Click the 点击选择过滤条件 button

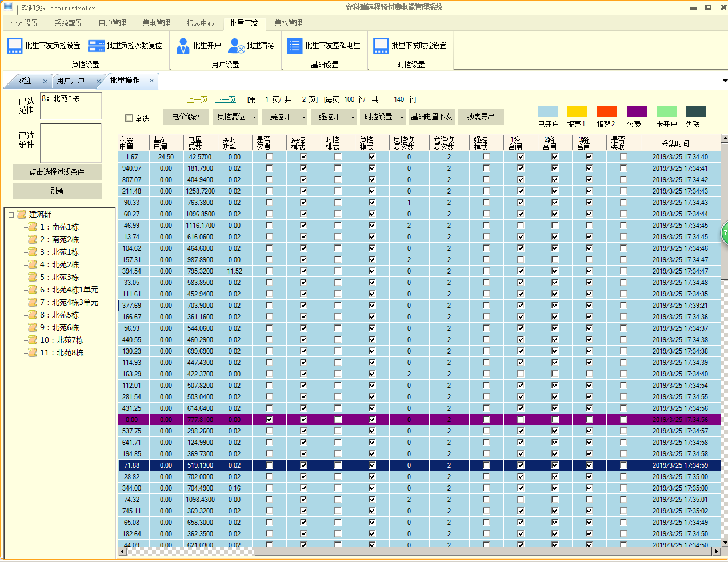pyautogui.click(x=57, y=172)
